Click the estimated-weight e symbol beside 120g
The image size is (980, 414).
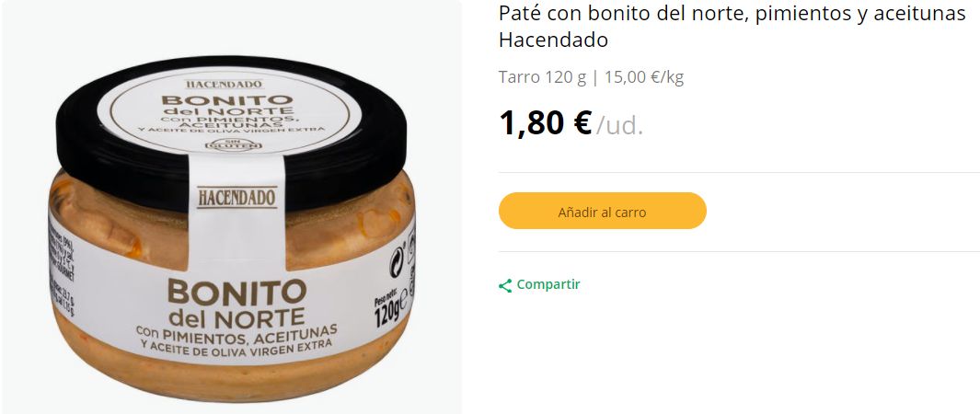point(403,296)
